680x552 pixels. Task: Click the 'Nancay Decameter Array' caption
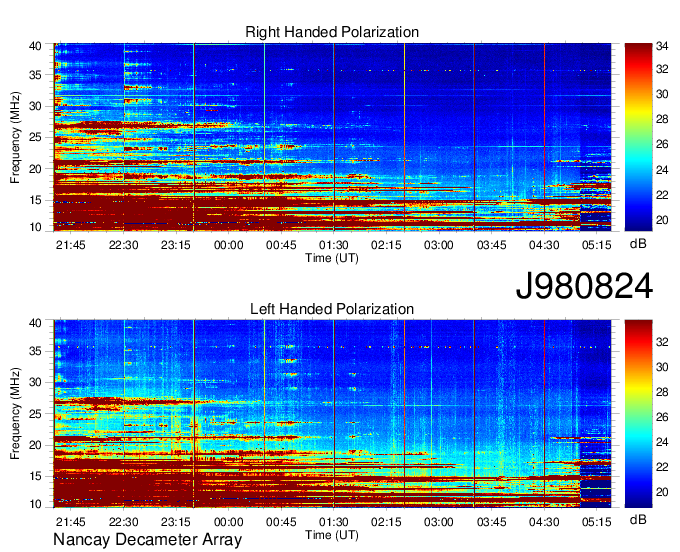click(x=147, y=540)
